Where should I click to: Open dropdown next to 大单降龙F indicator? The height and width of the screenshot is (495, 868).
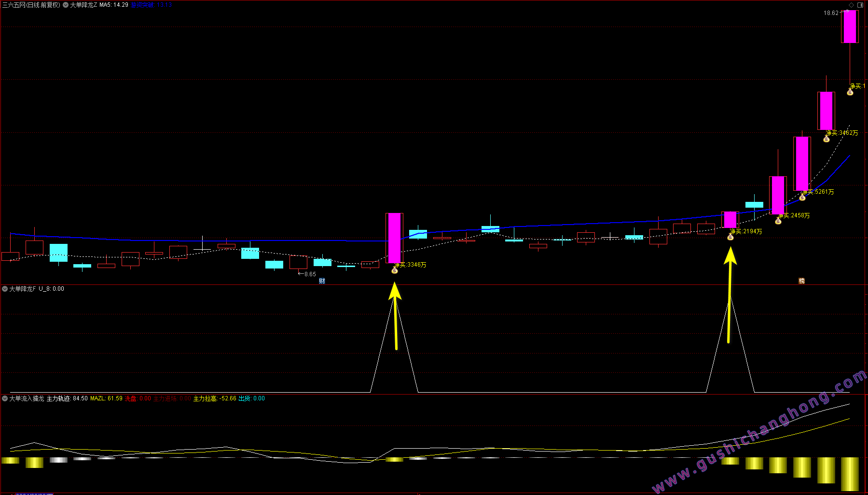coord(5,289)
